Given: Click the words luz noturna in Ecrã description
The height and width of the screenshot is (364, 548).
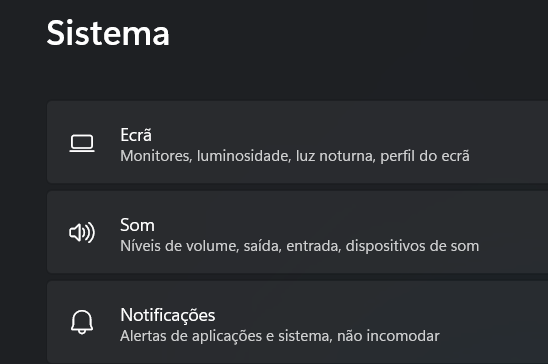Looking at the screenshot, I should 335,156.
